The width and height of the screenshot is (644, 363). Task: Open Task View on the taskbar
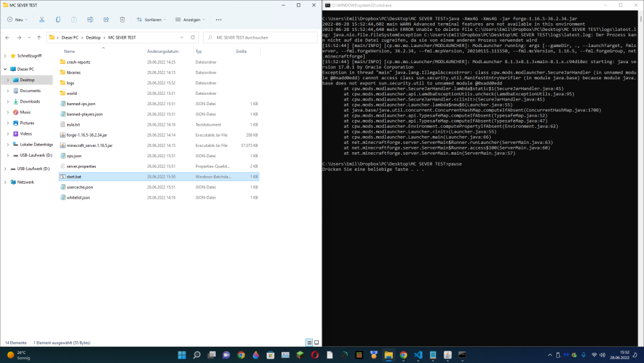click(x=211, y=355)
